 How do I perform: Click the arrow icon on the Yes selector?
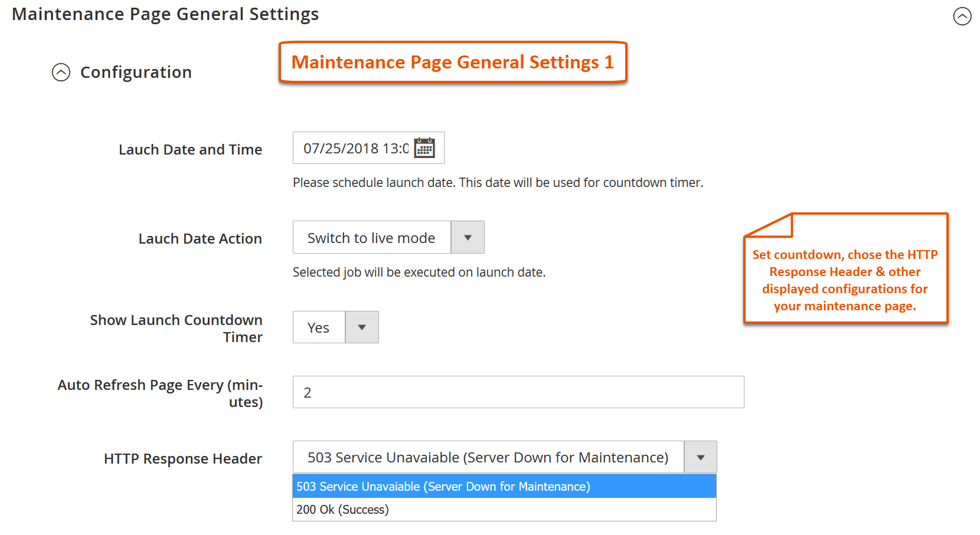(361, 327)
